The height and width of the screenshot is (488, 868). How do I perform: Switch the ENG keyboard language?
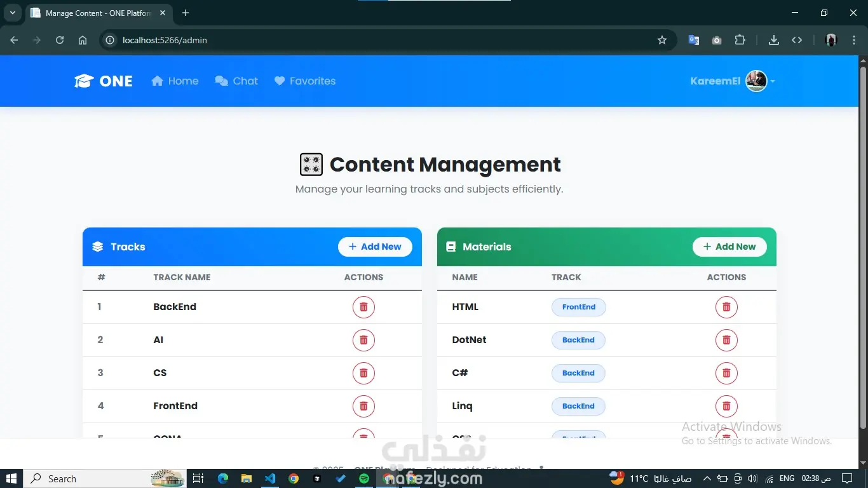pos(787,478)
